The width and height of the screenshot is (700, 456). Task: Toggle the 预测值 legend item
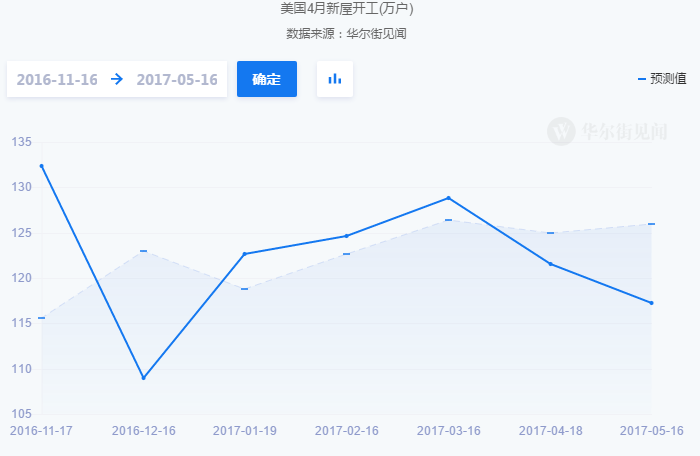tap(662, 79)
